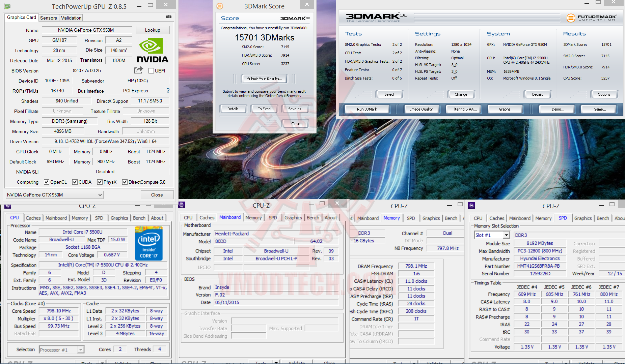Click the Memory Size value 4096 MB
Screen dimensions: 625x364
tap(63, 131)
